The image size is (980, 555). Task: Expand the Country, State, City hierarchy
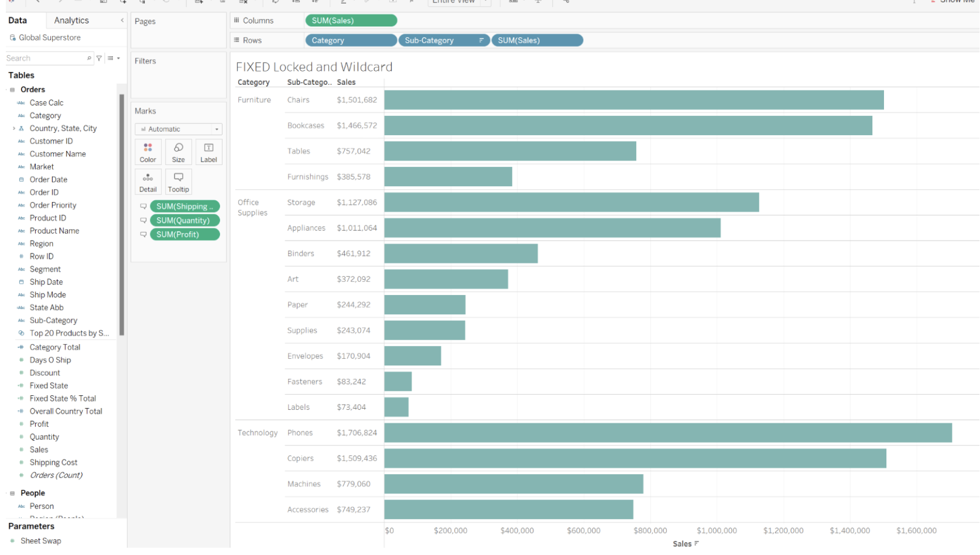[x=13, y=128]
